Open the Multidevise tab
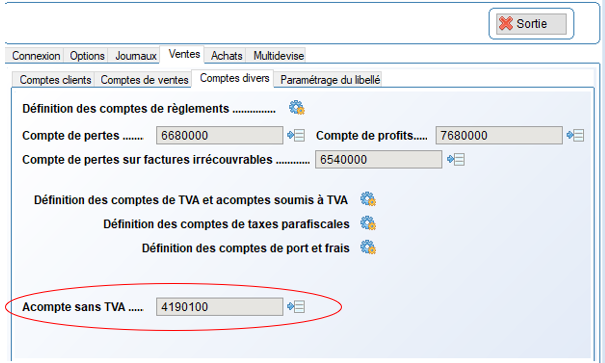Viewport: 605px width, 363px height. point(279,56)
